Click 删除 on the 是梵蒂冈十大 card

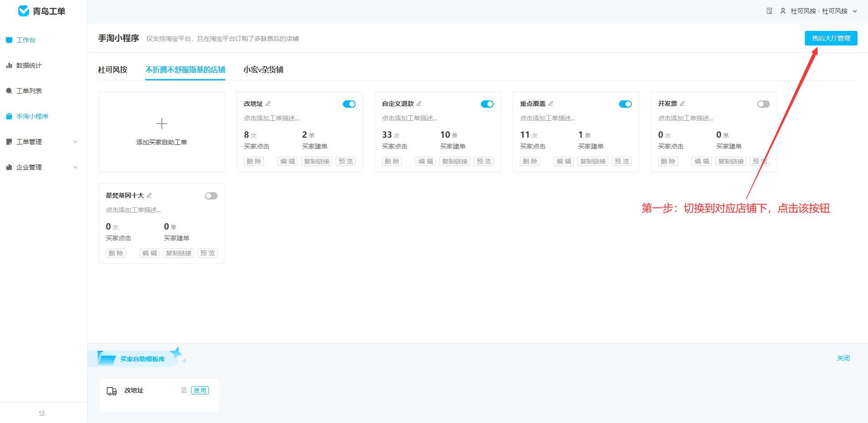(116, 253)
